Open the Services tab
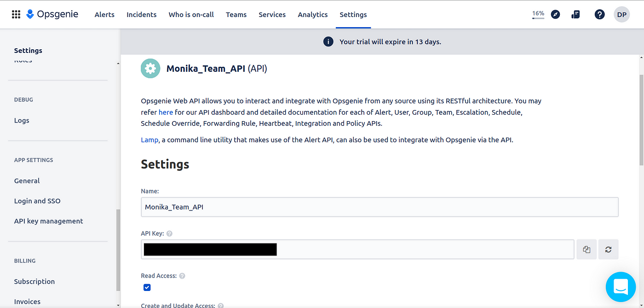This screenshot has width=644, height=308. pyautogui.click(x=272, y=14)
